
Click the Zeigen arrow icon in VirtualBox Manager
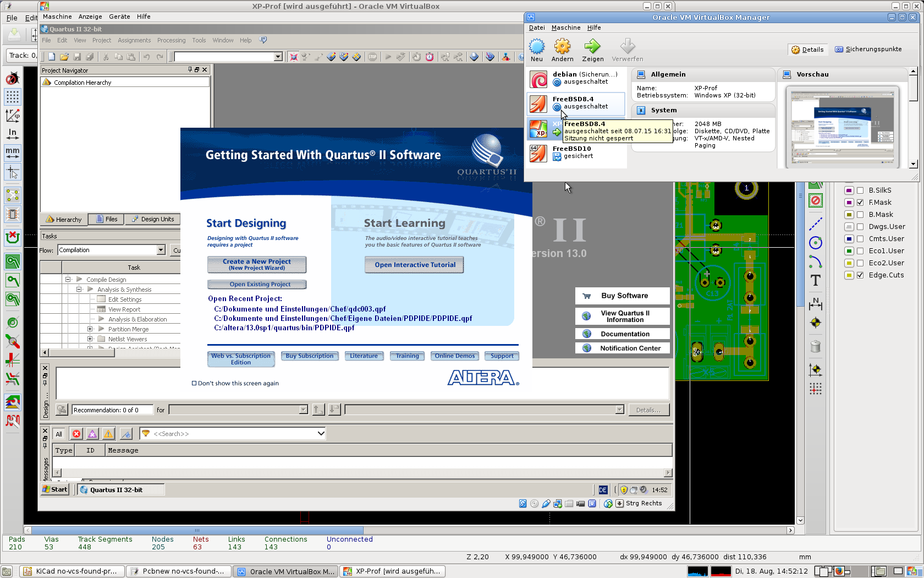[592, 50]
